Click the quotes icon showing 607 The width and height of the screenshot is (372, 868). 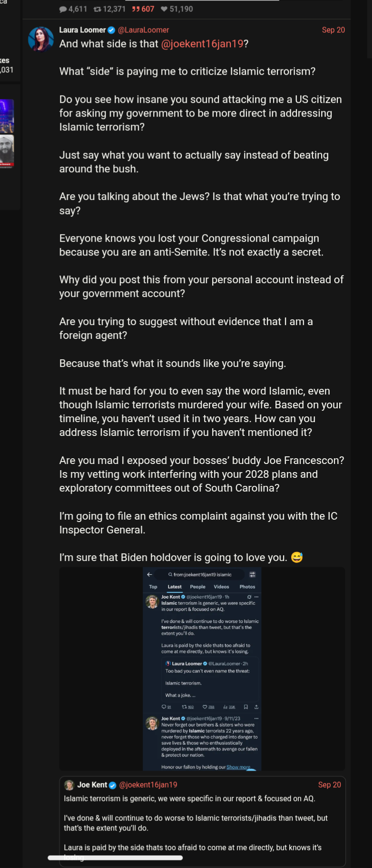[x=136, y=9]
